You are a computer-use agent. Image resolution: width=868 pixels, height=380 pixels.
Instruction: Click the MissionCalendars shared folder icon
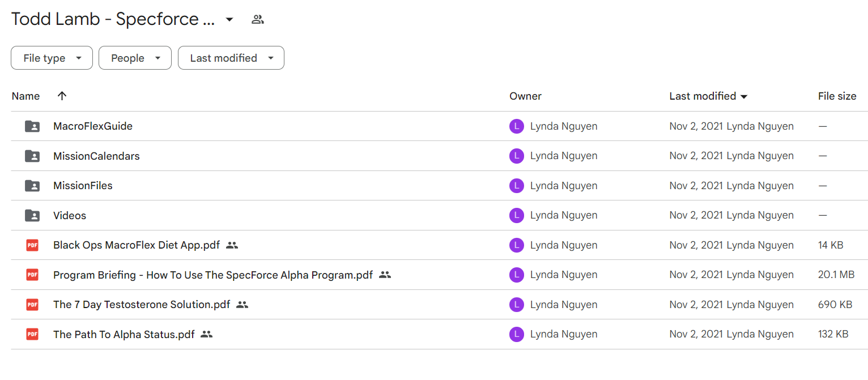coord(32,156)
